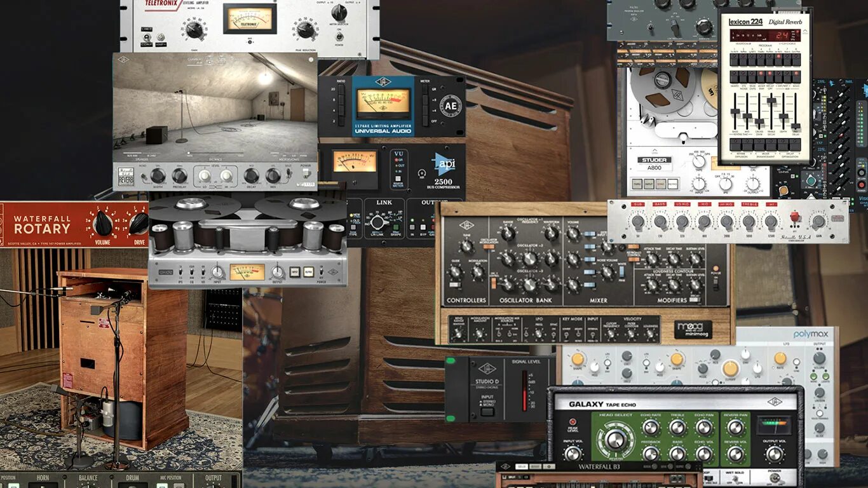This screenshot has width=868, height=488.
Task: Click the Polymax LFO Rate knob
Action: tap(780, 358)
